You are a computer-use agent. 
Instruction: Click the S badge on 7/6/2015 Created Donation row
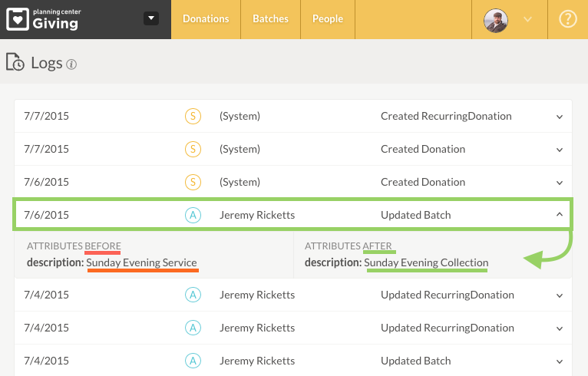pos(193,182)
